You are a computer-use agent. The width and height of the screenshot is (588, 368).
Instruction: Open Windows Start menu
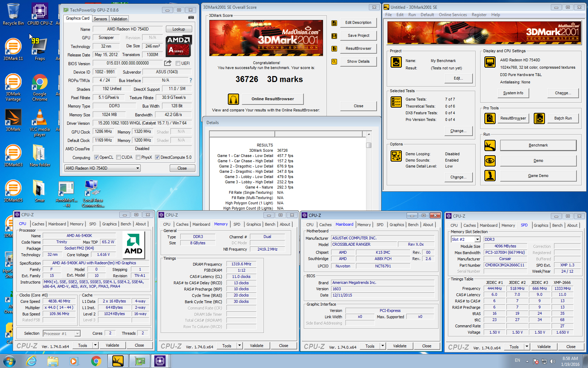click(9, 361)
